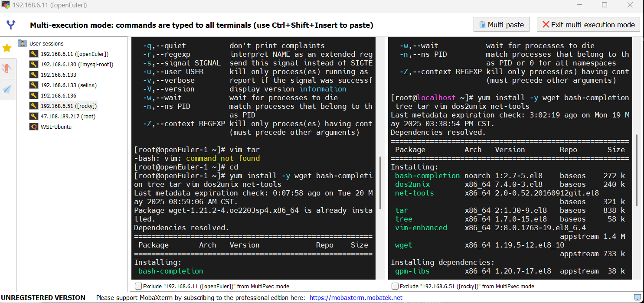Select the 192.168.6.51 ([rocky]) session
The height and width of the screenshot is (303, 644).
click(69, 106)
